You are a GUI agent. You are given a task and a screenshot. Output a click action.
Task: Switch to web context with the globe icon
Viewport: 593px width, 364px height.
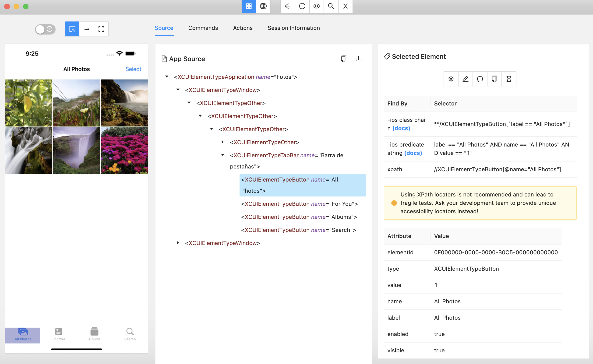coord(263,7)
